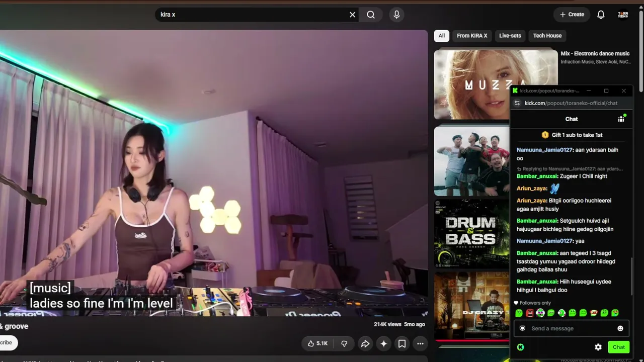Open the chat identity badge icon
This screenshot has height=362, width=644.
point(522,328)
